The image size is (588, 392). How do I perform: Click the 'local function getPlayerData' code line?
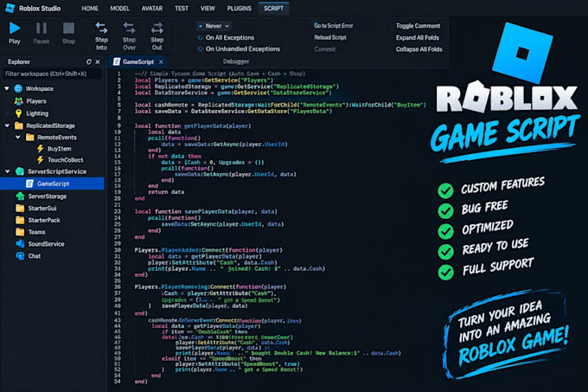[193, 126]
